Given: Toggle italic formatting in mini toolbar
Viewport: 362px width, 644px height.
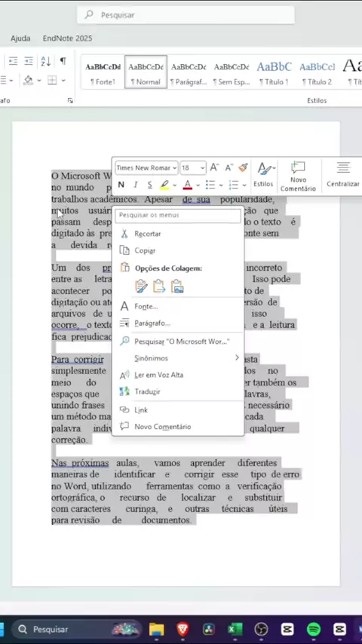Looking at the screenshot, I should [x=135, y=185].
